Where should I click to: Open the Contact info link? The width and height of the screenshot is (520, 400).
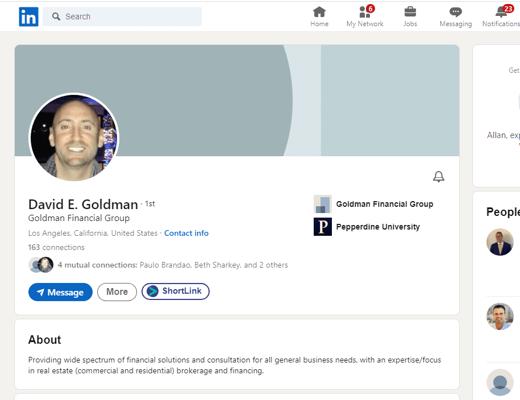(186, 233)
